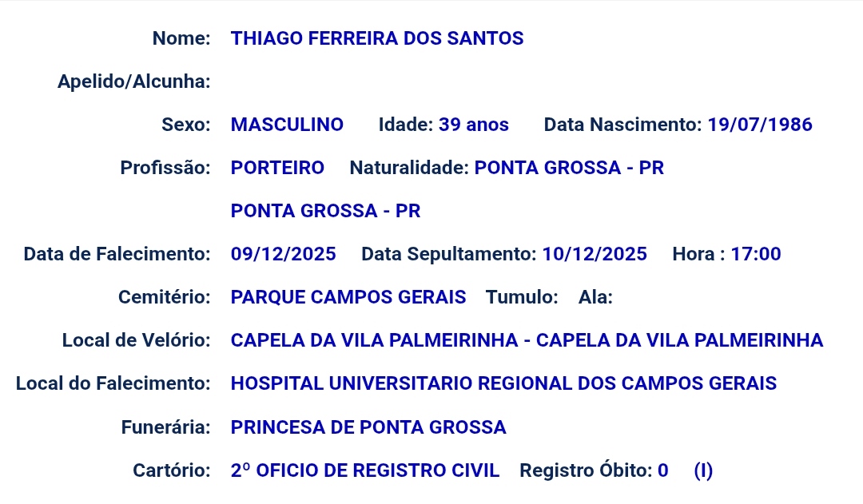Click the death date 09/12/2025

(x=283, y=254)
